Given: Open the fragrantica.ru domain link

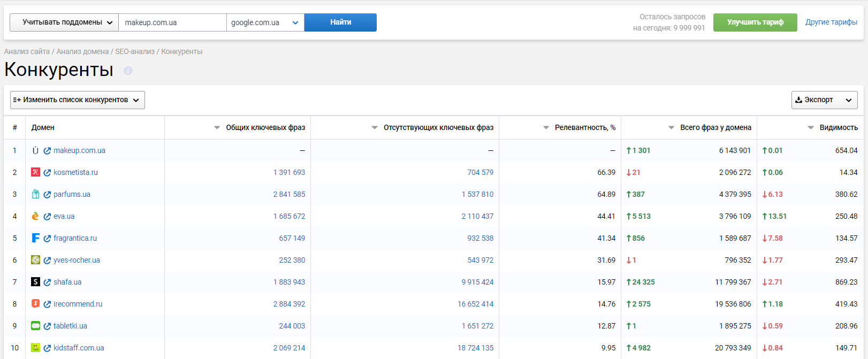Looking at the screenshot, I should coord(75,238).
